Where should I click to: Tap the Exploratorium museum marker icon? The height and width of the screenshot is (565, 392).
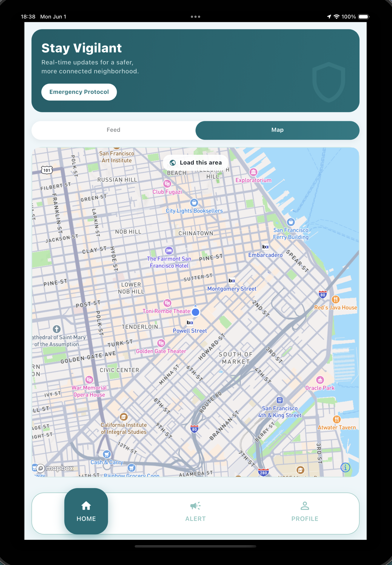tap(253, 172)
